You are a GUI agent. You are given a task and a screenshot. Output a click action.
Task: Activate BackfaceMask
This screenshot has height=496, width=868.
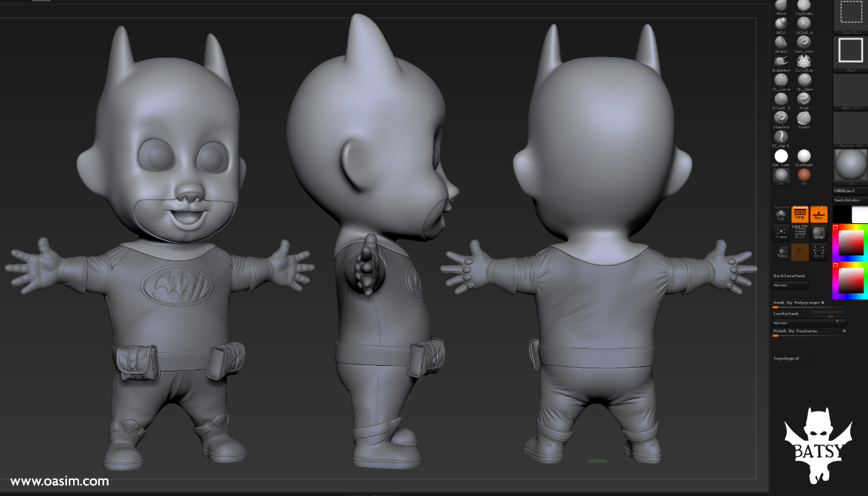point(790,276)
